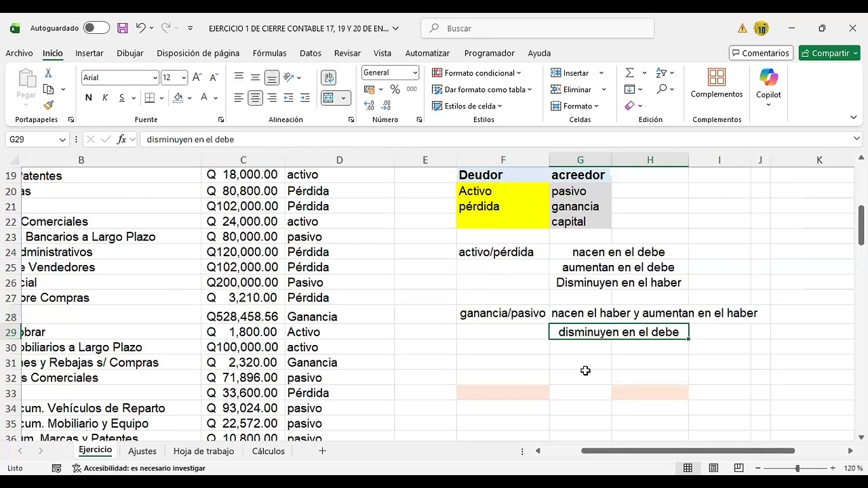This screenshot has width=868, height=488.
Task: Undo the last action
Action: click(140, 28)
